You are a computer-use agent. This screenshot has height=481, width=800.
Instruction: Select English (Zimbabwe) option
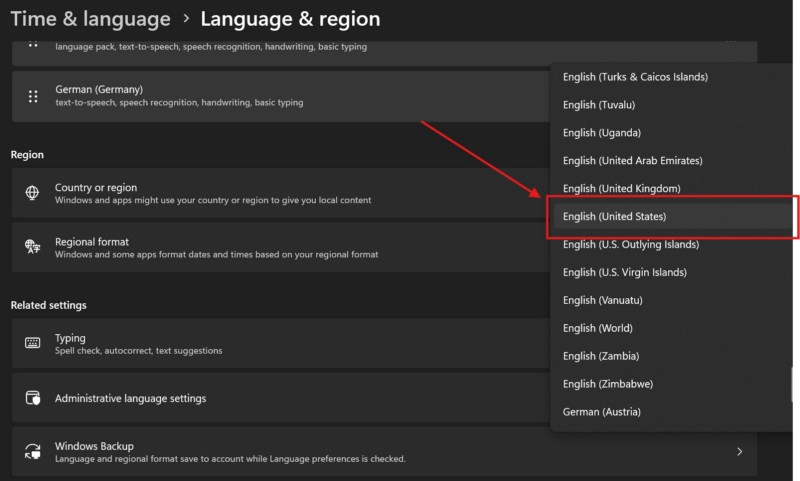[x=607, y=384]
